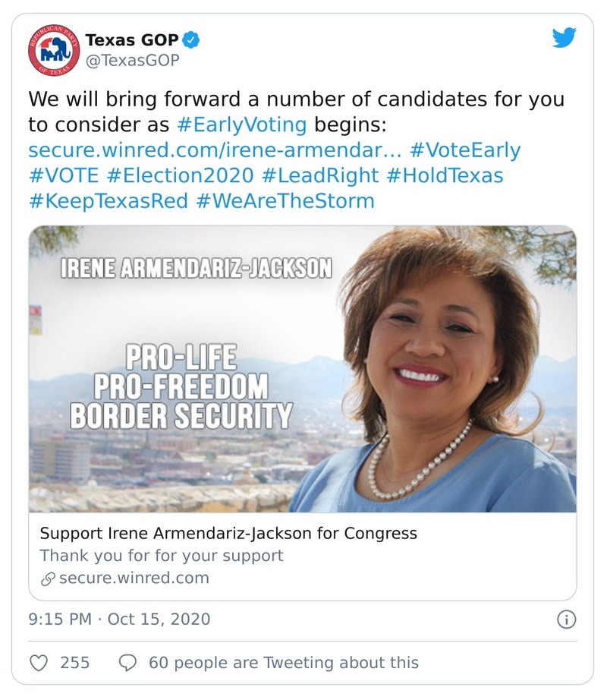The height and width of the screenshot is (700, 607).
Task: Click the heart like icon
Action: (x=39, y=663)
